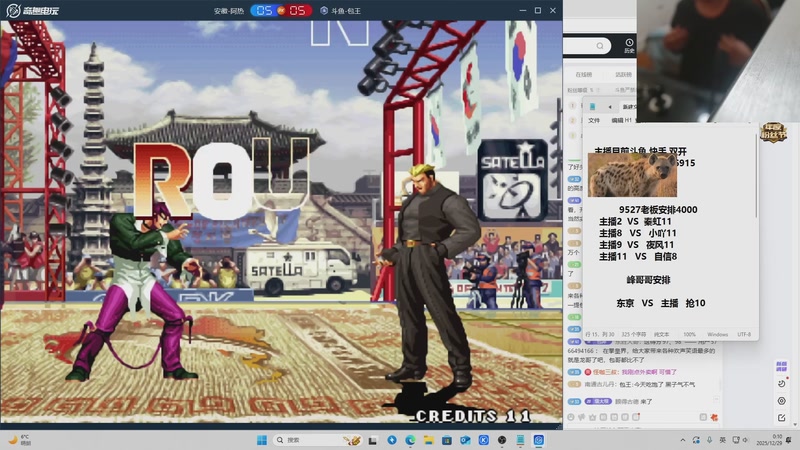
Task: Open the Windows Start menu
Action: click(262, 440)
